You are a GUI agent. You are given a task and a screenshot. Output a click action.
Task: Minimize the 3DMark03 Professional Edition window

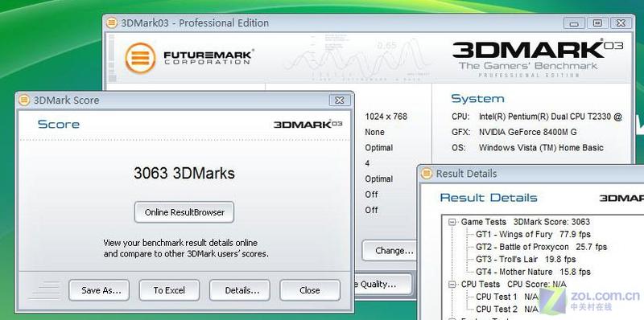[x=574, y=23]
